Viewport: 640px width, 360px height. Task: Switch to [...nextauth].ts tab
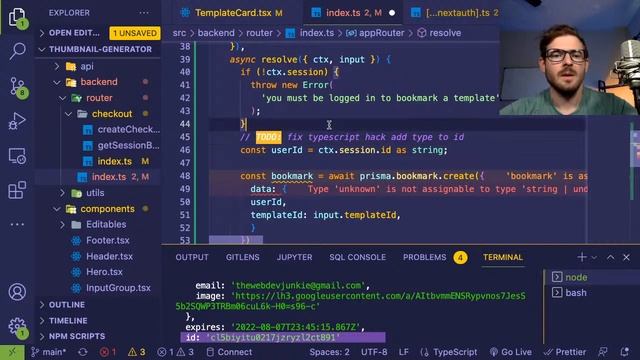pos(455,13)
